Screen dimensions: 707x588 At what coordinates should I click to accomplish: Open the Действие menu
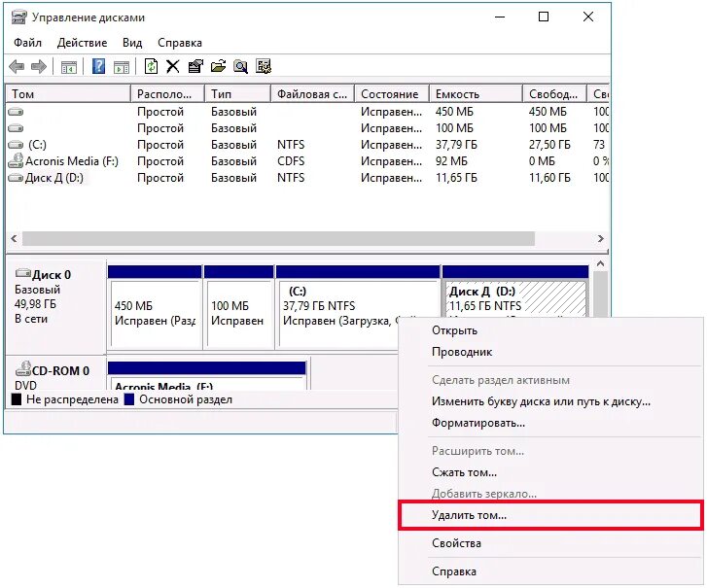click(82, 43)
